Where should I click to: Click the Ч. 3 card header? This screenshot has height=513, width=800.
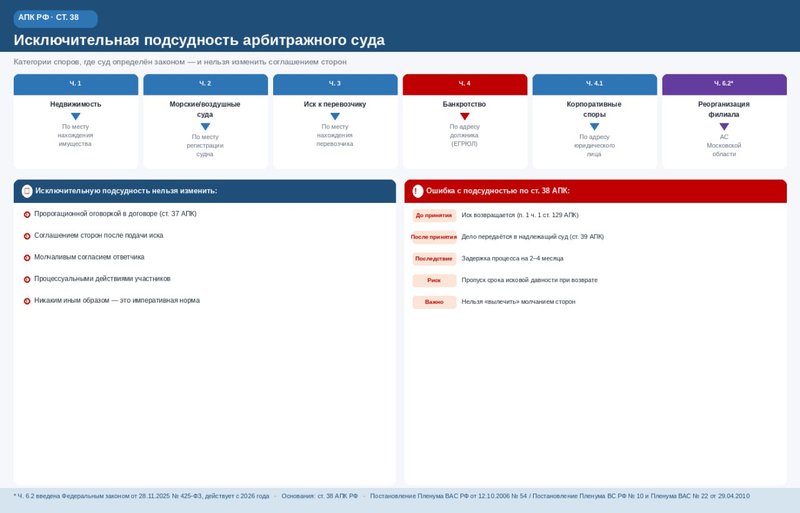click(335, 84)
